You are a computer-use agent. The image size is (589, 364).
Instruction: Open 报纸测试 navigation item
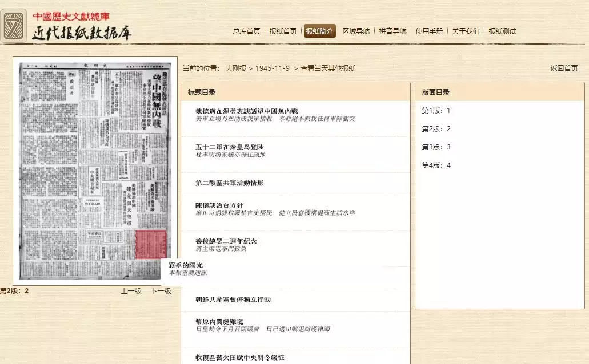pyautogui.click(x=502, y=31)
